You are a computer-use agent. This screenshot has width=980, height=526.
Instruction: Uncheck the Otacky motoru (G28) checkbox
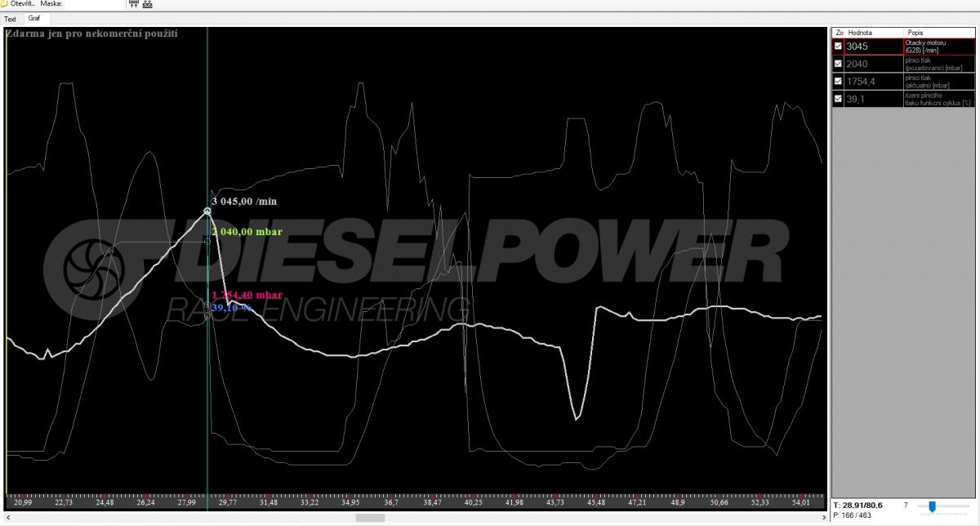pos(838,47)
